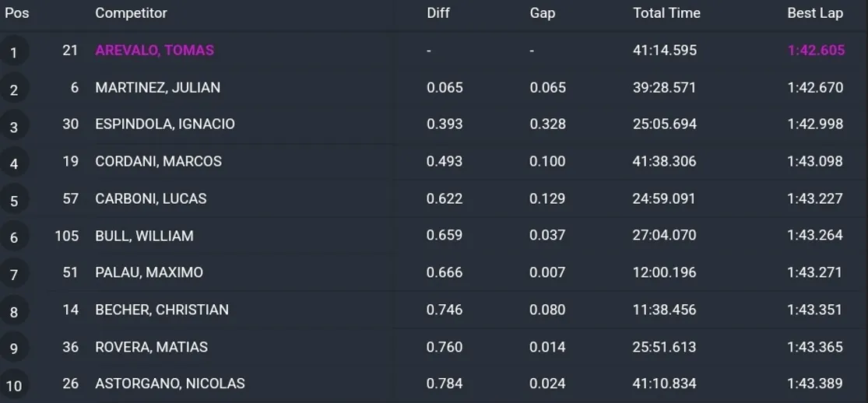Open competitor MARTINEZ, JULIAN

tap(157, 88)
